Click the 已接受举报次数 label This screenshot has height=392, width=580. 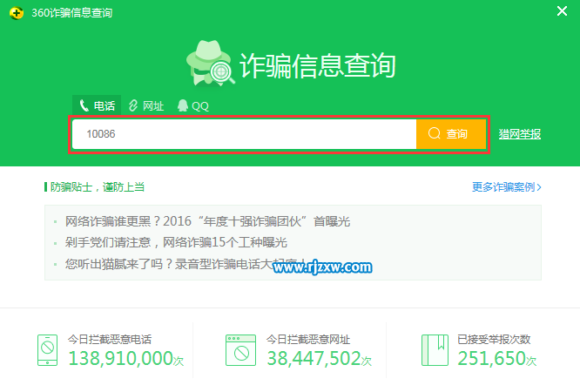coord(494,340)
